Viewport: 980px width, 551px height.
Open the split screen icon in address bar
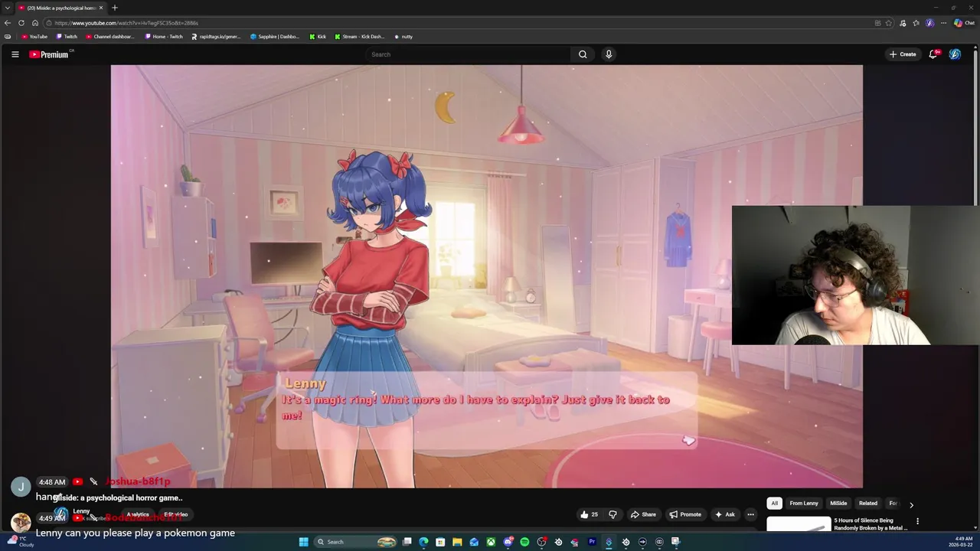click(877, 23)
